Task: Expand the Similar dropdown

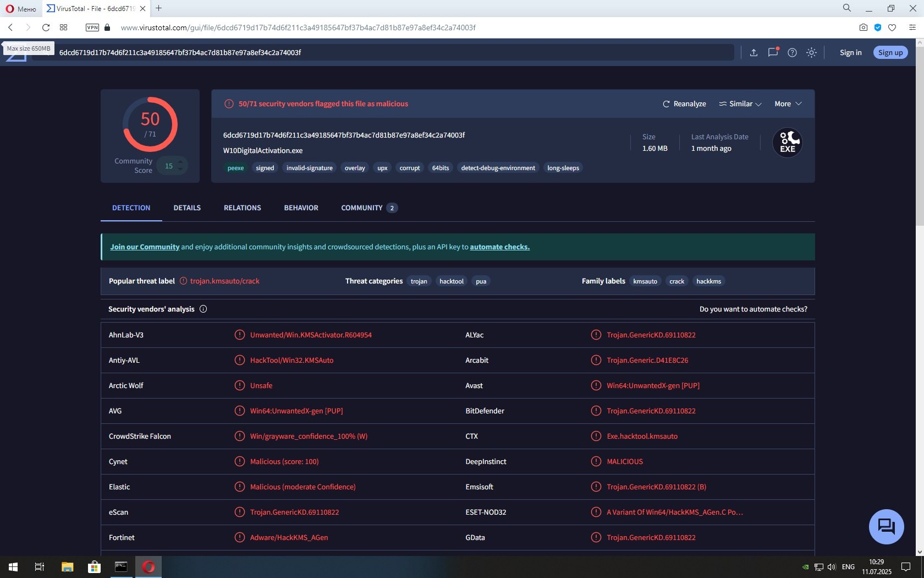Action: [x=740, y=104]
